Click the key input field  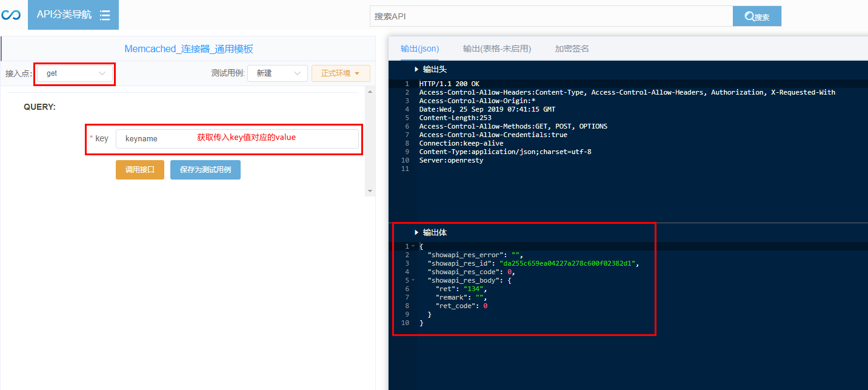coord(237,139)
